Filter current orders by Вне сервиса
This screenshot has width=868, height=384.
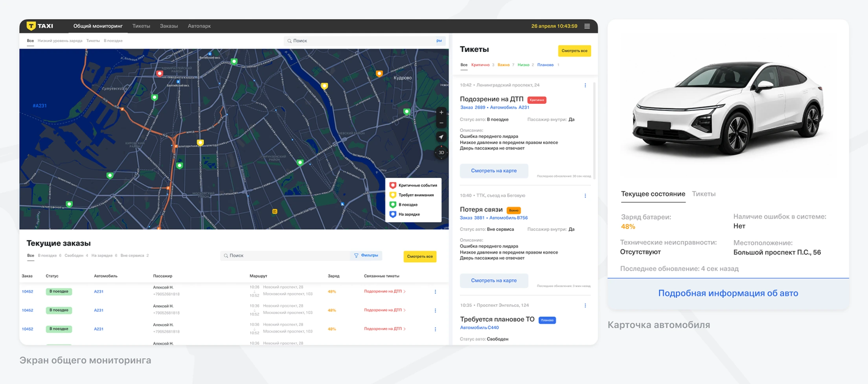click(x=132, y=256)
